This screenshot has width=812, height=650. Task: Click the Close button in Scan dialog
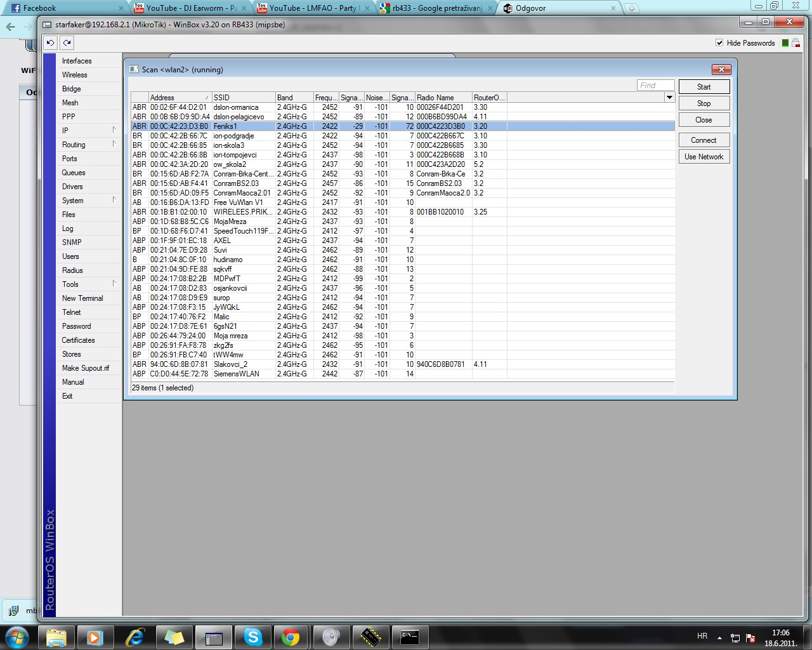coord(704,120)
